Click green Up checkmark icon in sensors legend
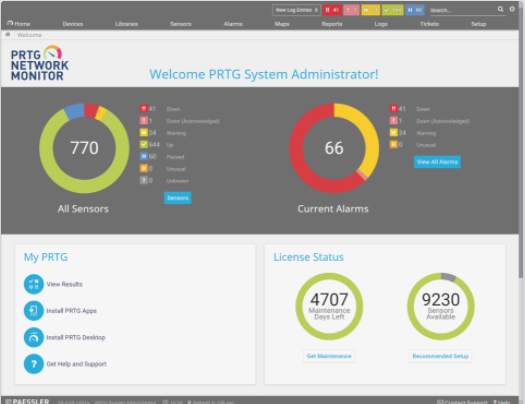The height and width of the screenshot is (404, 525). pos(144,144)
